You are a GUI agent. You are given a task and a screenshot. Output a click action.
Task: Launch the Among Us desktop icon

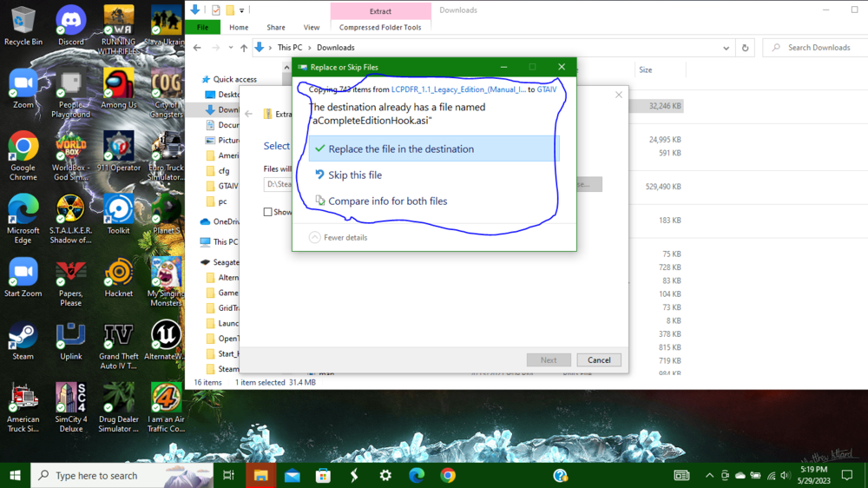tap(118, 88)
